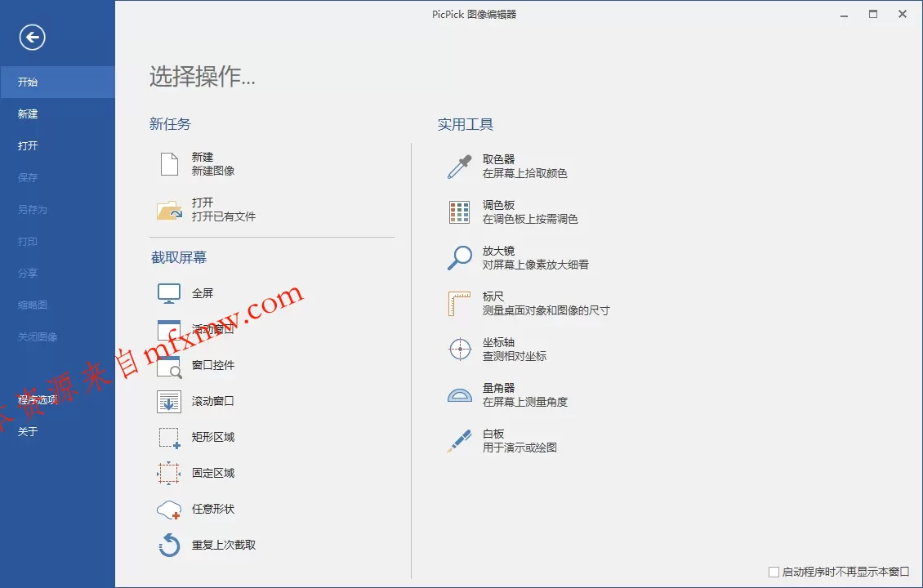Click the 放大镜 magnifier icon
The image size is (923, 588).
pyautogui.click(x=460, y=258)
